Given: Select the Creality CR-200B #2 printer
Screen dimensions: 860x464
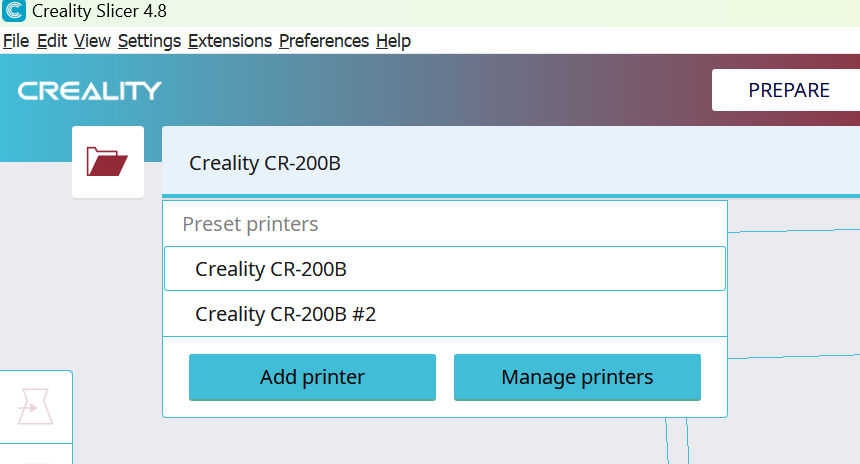Looking at the screenshot, I should pos(445,314).
